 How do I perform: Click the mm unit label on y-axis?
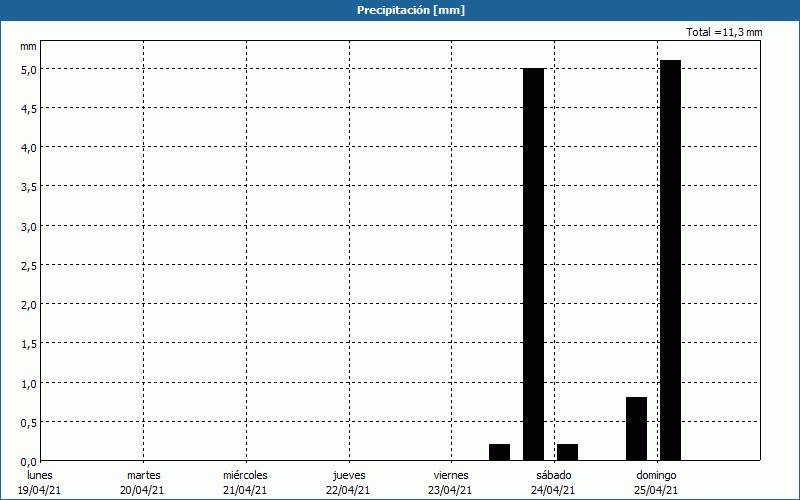coord(29,46)
